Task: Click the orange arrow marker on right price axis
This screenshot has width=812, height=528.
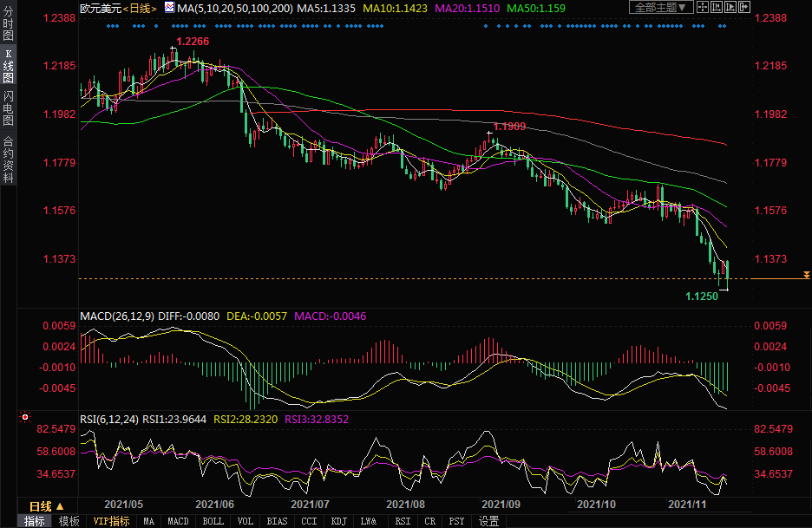Action: click(x=807, y=275)
